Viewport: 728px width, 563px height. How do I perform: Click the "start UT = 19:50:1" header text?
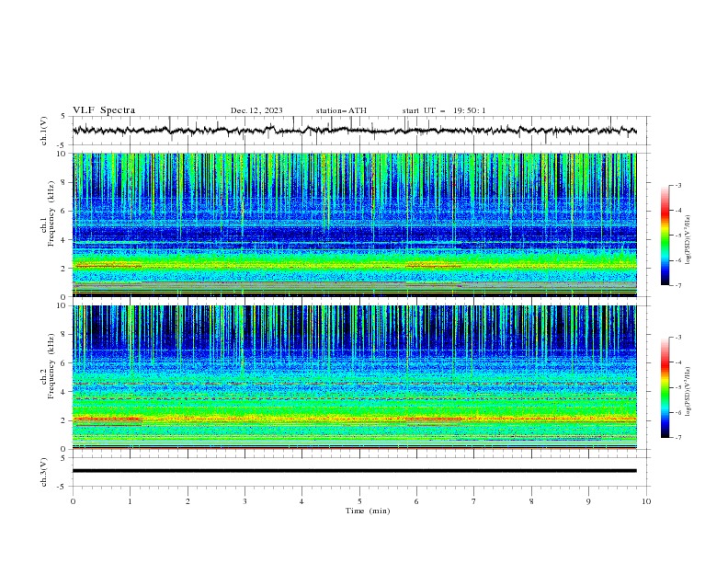coord(444,110)
